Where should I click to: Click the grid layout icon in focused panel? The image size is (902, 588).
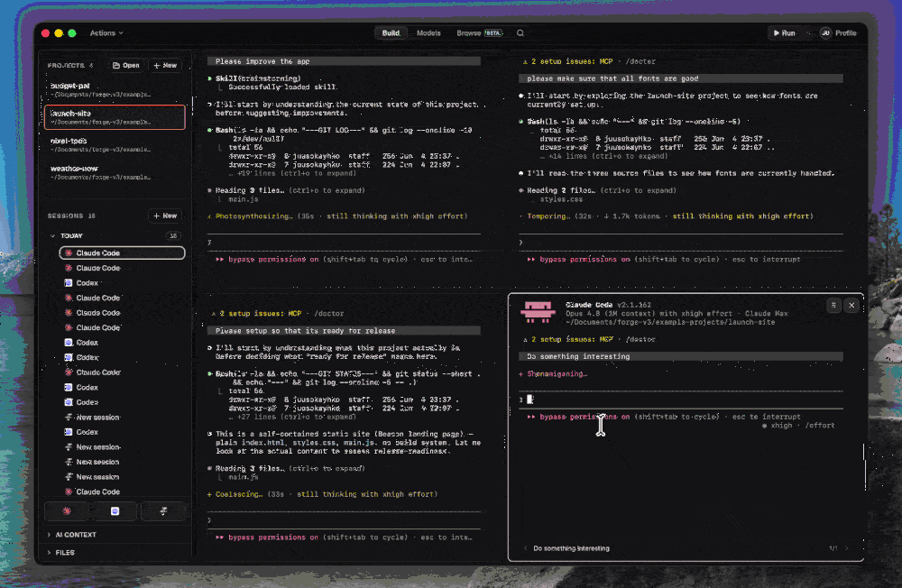tap(833, 306)
